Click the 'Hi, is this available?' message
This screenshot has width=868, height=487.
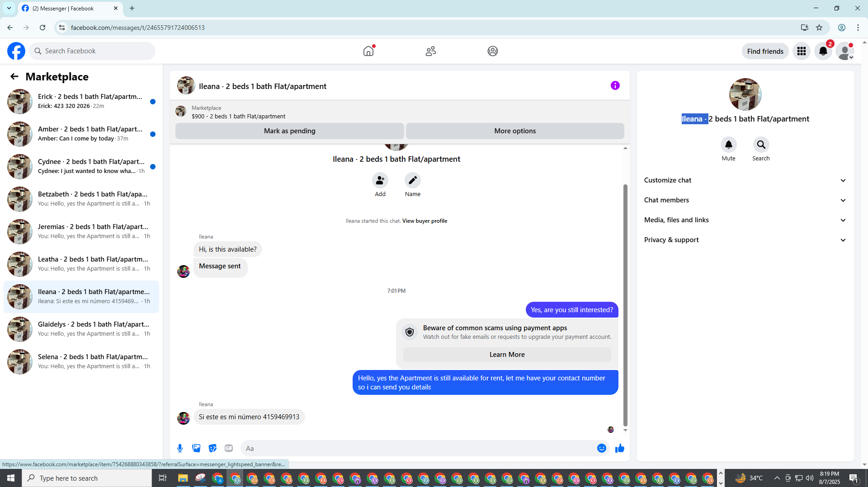[x=227, y=249]
